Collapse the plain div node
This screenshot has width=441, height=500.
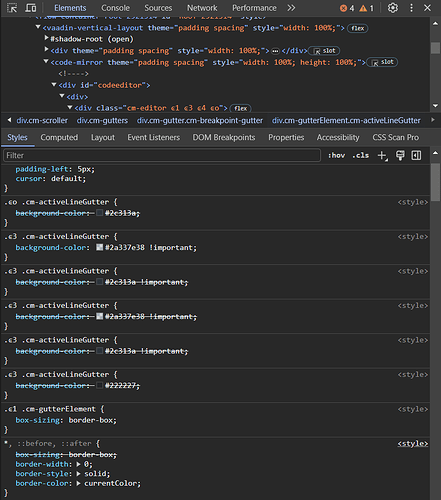(x=62, y=96)
